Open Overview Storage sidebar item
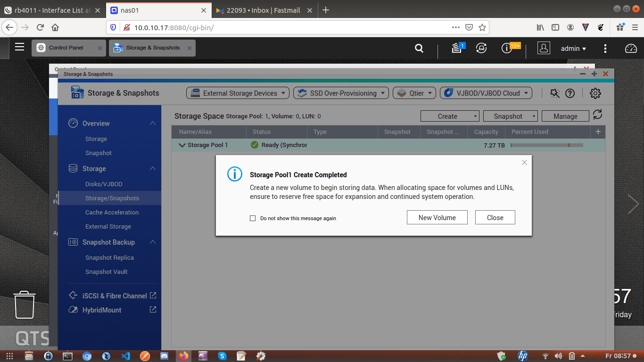Image resolution: width=644 pixels, height=362 pixels. point(96,139)
